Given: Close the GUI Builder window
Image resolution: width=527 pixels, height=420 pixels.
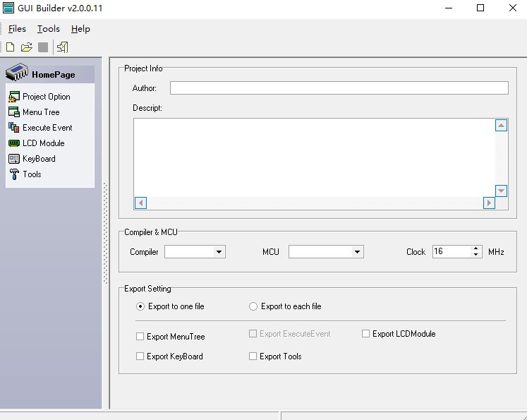Looking at the screenshot, I should pos(513,8).
